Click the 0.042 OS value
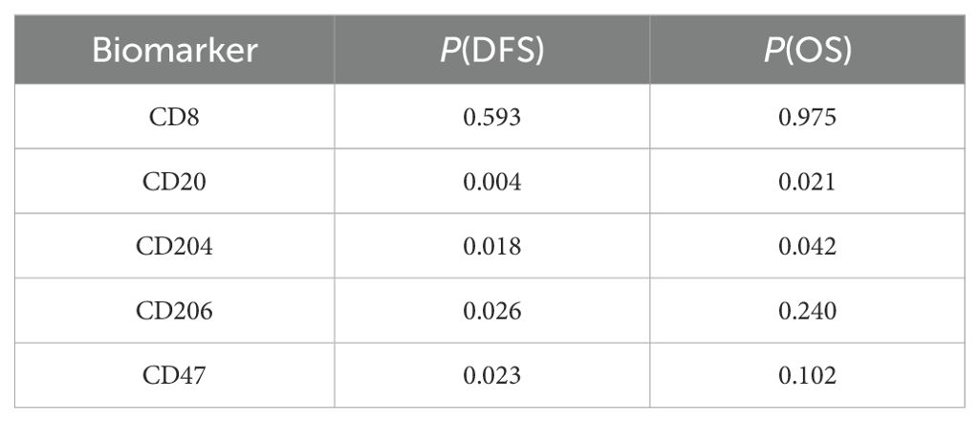Screen dimensions: 980x422 point(808,246)
